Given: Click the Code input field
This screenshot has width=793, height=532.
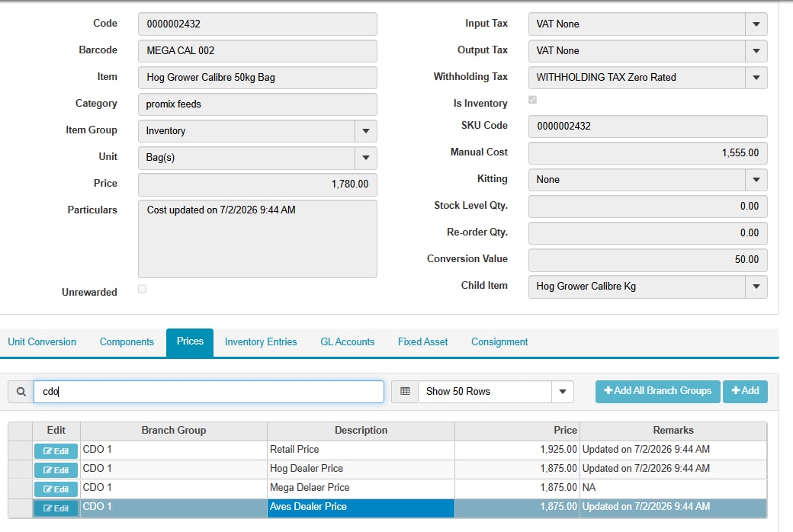Looking at the screenshot, I should point(258,24).
